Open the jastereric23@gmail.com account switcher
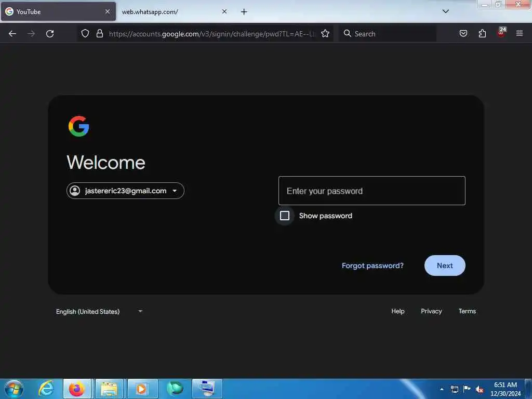Image resolution: width=532 pixels, height=399 pixels. tap(125, 191)
